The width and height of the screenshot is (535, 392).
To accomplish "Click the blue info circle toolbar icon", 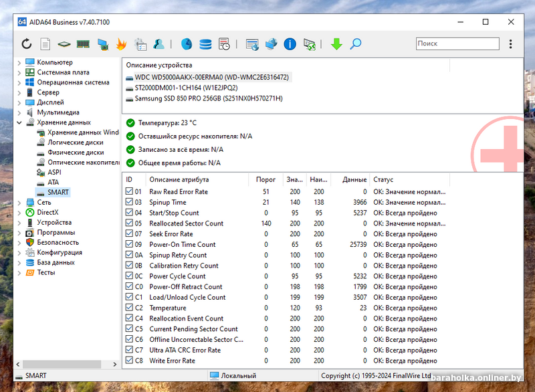I will pos(290,44).
